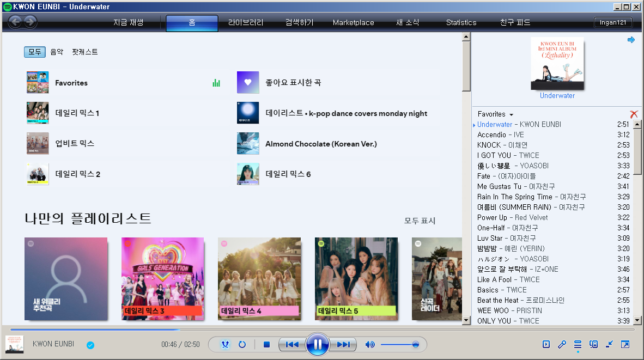Open the 검색하기 tab
This screenshot has height=360, width=644.
(300, 22)
